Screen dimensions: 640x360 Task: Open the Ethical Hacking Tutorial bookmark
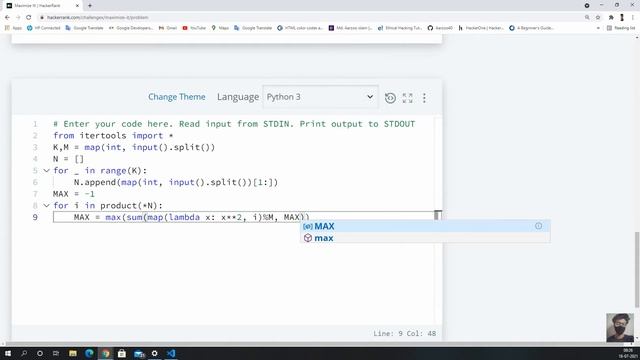click(400, 28)
